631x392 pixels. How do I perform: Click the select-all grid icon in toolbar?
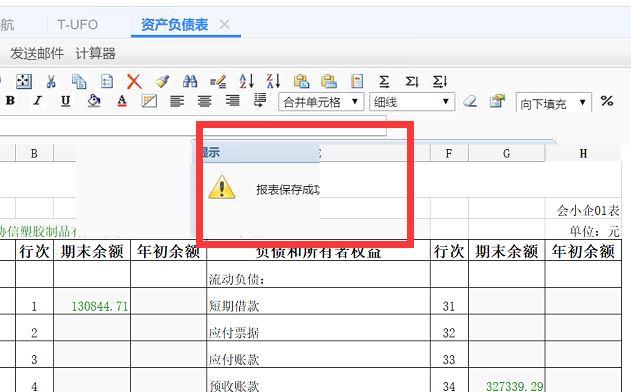24,81
